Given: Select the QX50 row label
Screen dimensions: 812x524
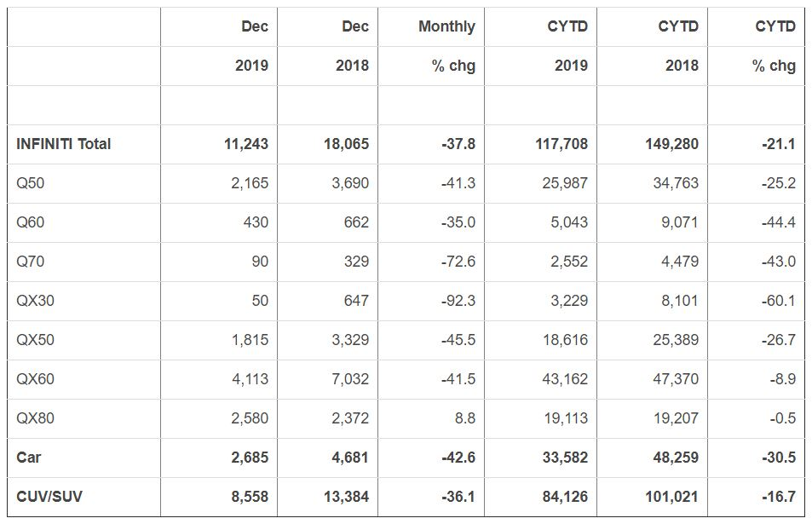Looking at the screenshot, I should pos(35,340).
